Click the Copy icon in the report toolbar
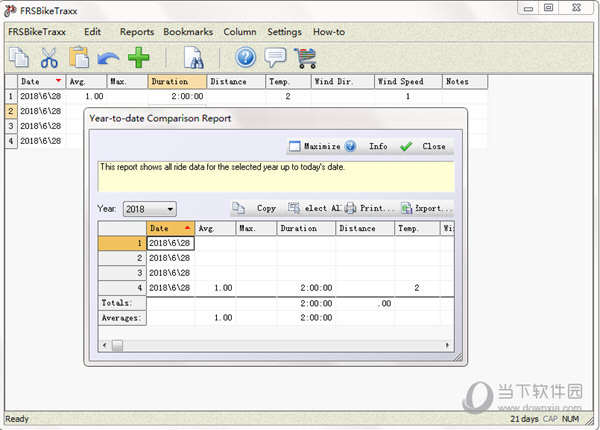 coord(239,208)
